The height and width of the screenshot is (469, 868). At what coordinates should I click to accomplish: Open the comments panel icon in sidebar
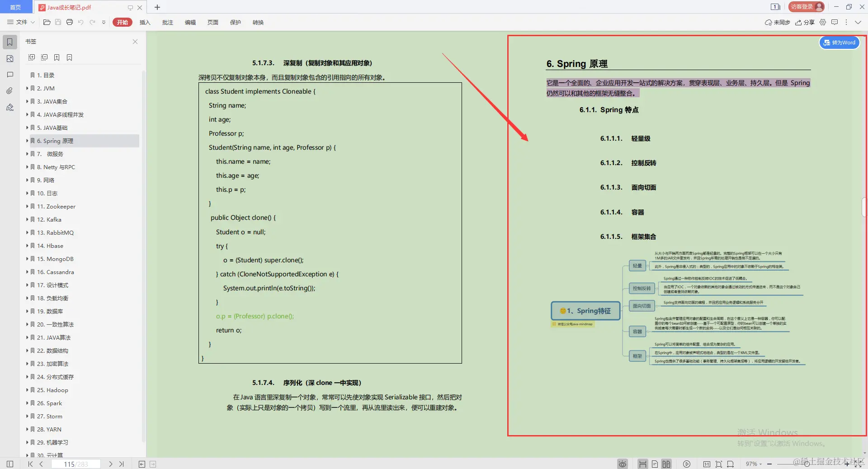(x=9, y=75)
